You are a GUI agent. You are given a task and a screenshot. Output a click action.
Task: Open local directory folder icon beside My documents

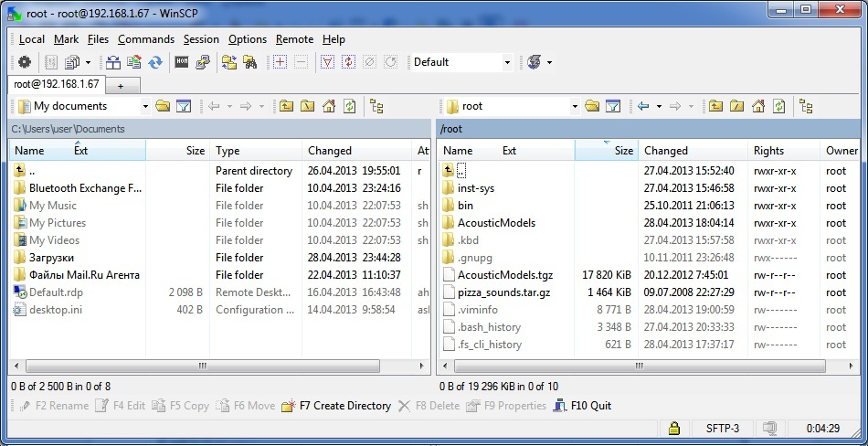[x=163, y=106]
